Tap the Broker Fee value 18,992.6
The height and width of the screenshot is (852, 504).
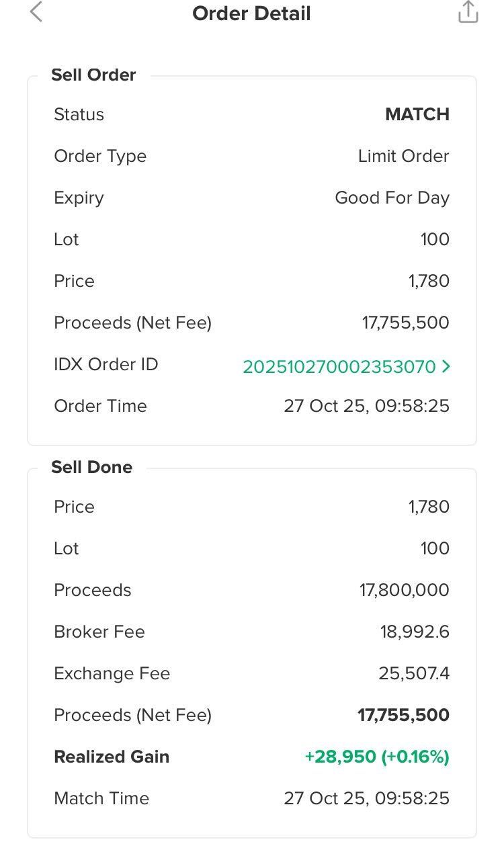point(414,632)
